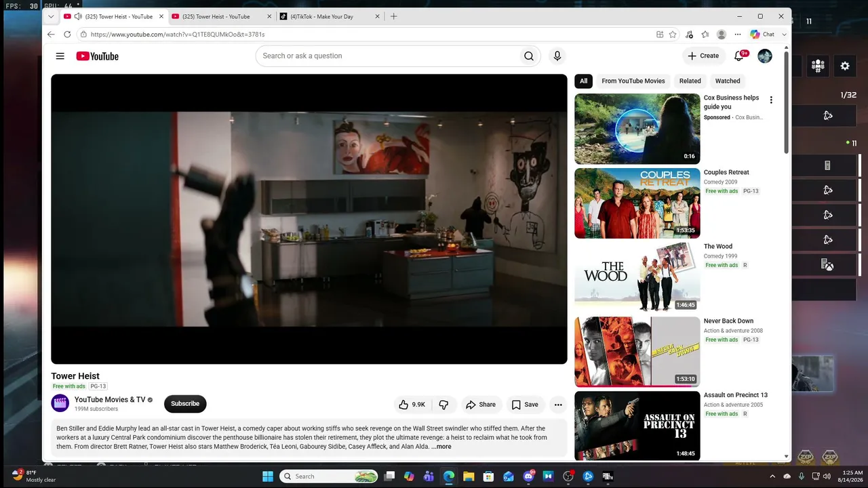
Task: Click the page vertical scrollbar
Action: [x=787, y=102]
